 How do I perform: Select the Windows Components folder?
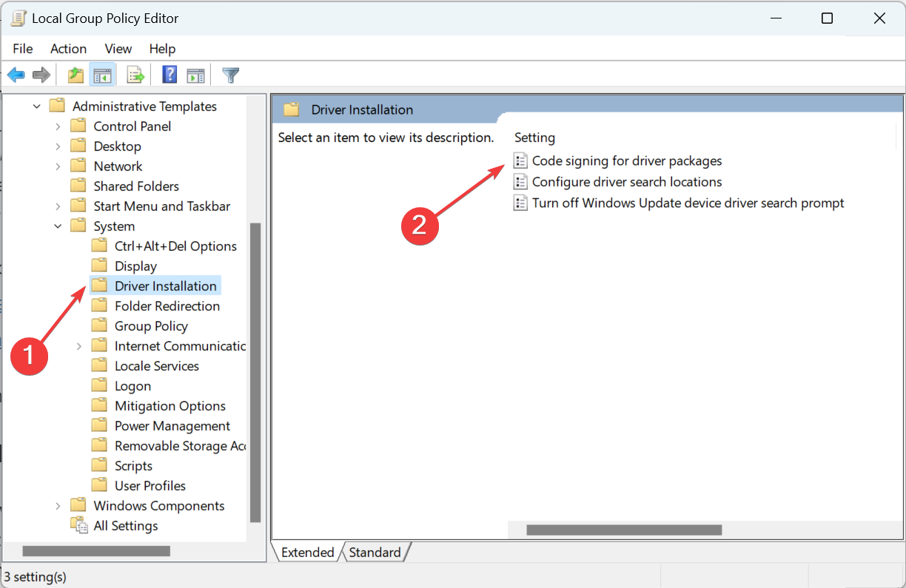[x=158, y=505]
